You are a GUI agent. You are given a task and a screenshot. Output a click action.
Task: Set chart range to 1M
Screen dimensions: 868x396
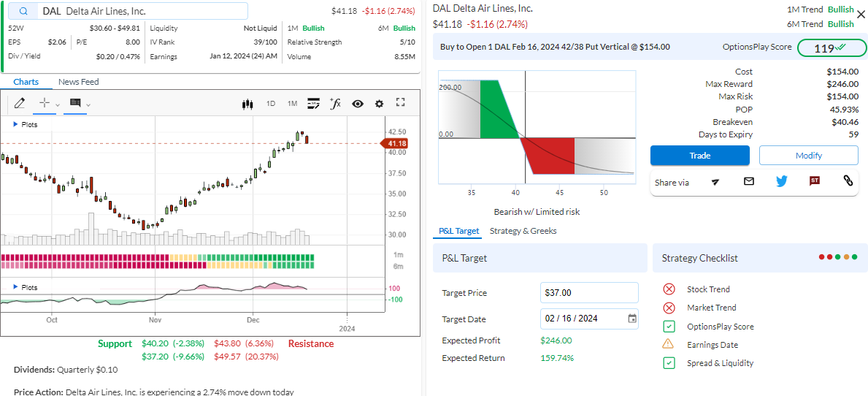[292, 104]
